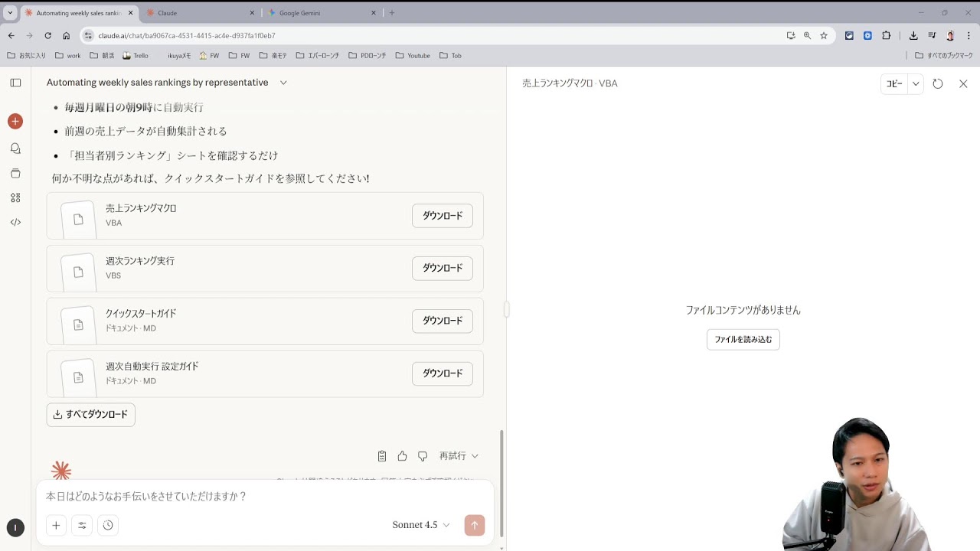Open the コピー dropdown arrow

916,83
